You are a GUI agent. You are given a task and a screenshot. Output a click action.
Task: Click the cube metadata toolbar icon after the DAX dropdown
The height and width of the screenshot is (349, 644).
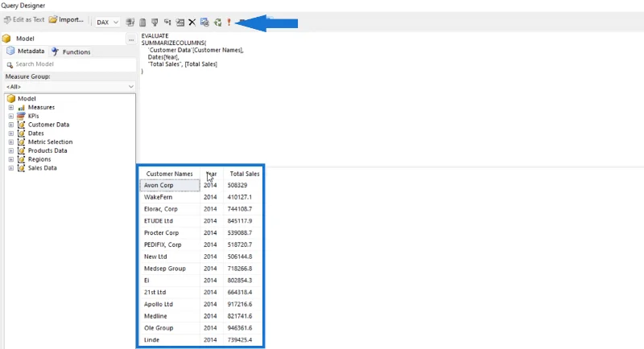click(130, 23)
